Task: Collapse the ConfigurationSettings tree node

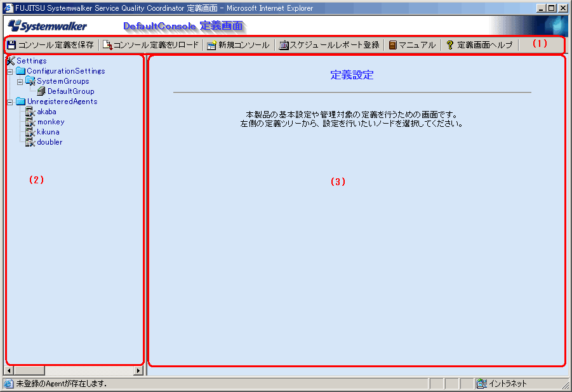Action: click(10, 72)
